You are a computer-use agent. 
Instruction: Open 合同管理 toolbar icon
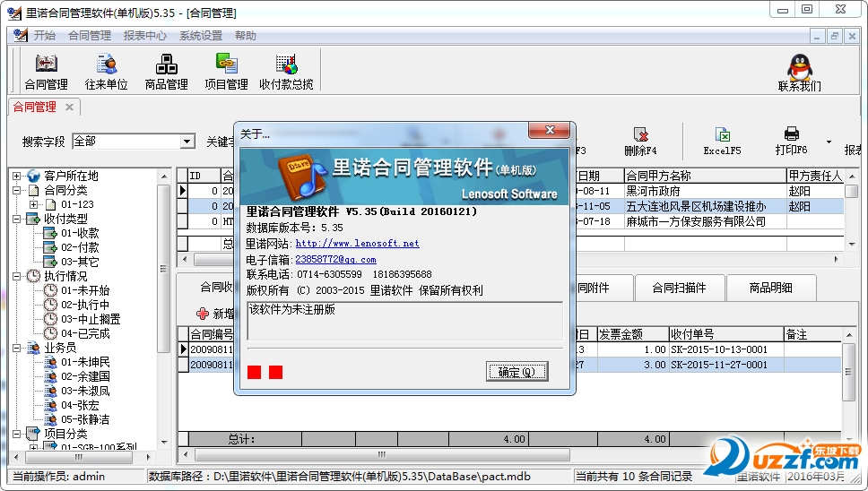[47, 72]
